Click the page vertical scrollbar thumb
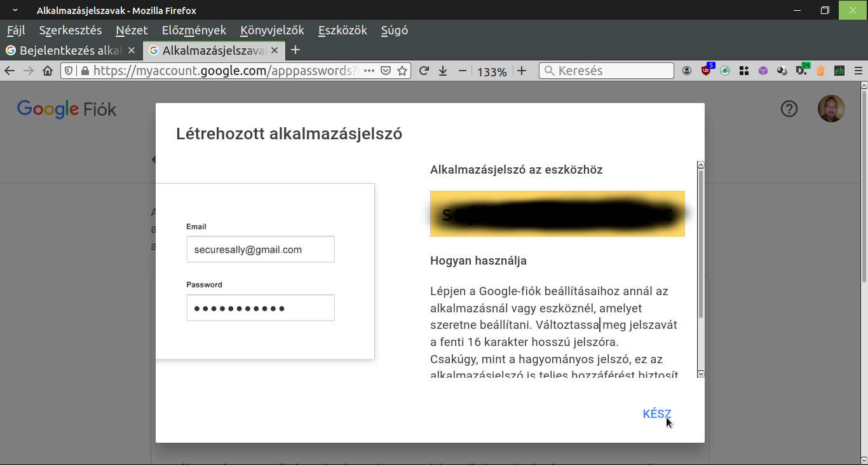The height and width of the screenshot is (465, 868). [863, 186]
